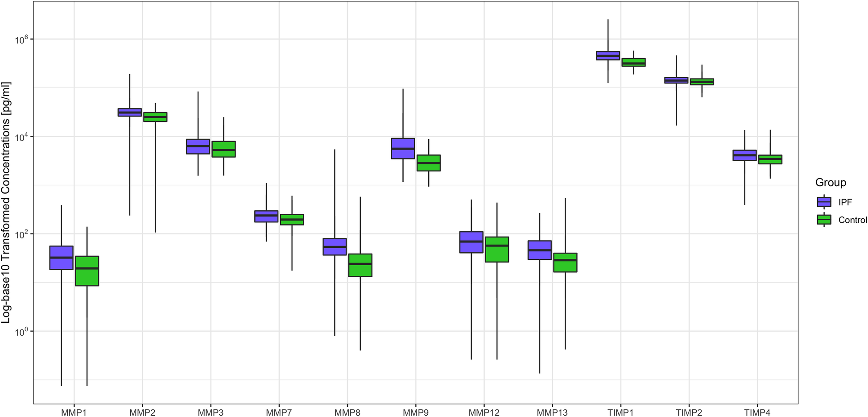Click the MMP3 x-axis label
This screenshot has width=868, height=417.
(x=211, y=413)
